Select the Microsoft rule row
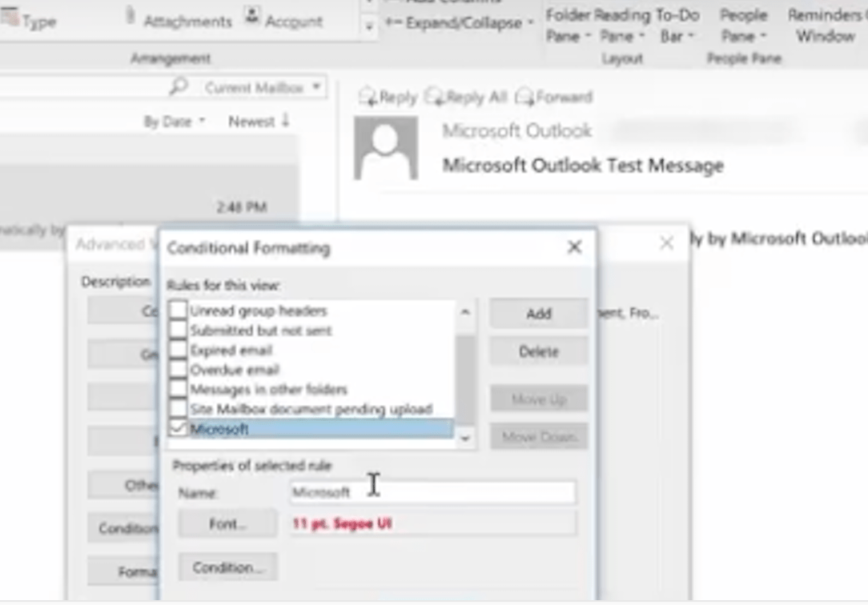Image resolution: width=868 pixels, height=605 pixels. coord(311,429)
